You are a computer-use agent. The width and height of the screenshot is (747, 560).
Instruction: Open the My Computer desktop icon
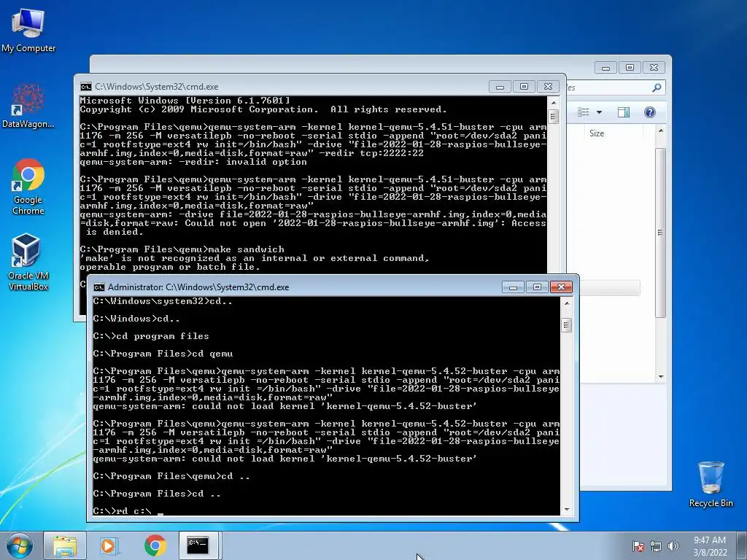coord(28,30)
